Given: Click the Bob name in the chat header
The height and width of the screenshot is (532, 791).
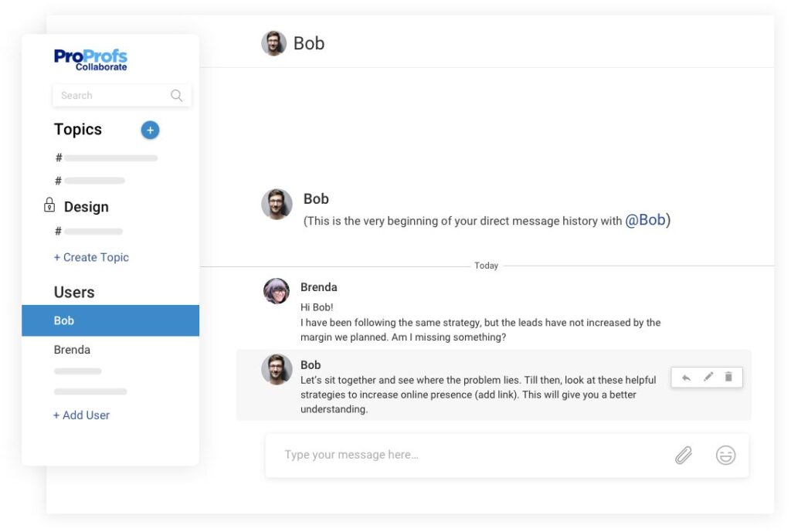Looking at the screenshot, I should 309,43.
